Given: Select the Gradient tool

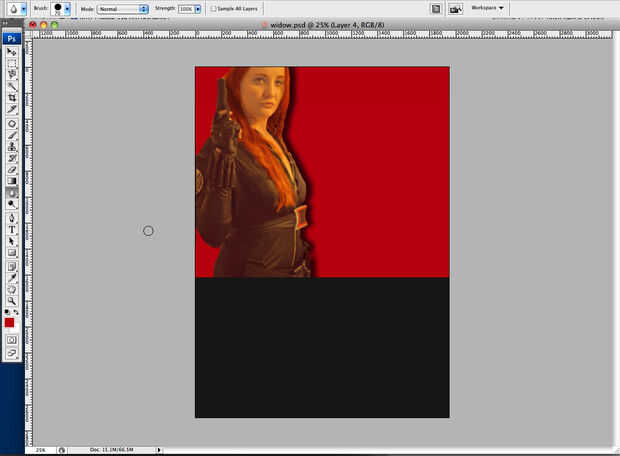Looking at the screenshot, I should point(11,181).
